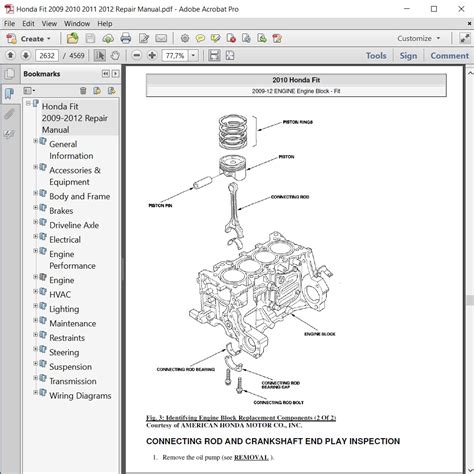Open the Window menu
Image resolution: width=474 pixels, height=474 pixels.
click(77, 24)
